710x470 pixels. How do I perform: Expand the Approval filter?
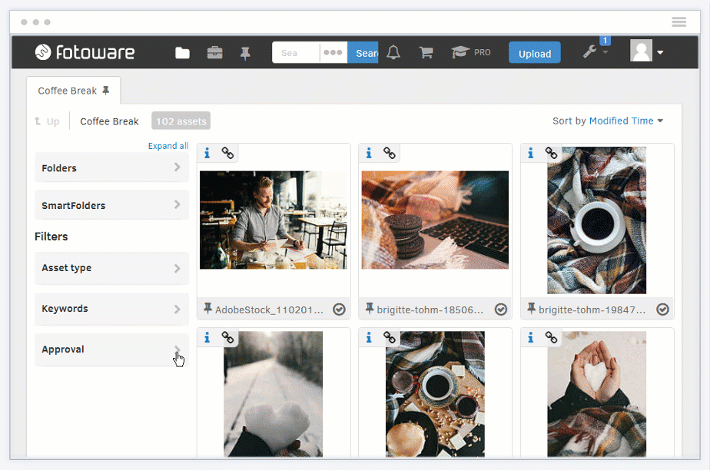click(111, 350)
